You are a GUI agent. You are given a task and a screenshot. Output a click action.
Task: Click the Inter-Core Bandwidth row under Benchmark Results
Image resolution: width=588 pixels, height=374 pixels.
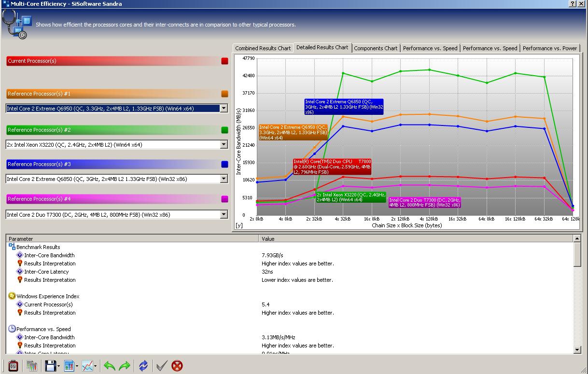coord(290,255)
